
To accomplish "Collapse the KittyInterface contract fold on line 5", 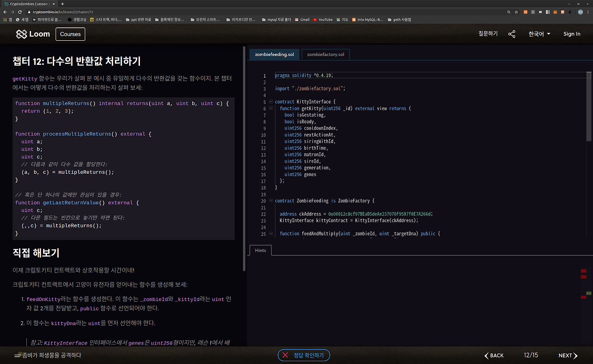I will 270,102.
